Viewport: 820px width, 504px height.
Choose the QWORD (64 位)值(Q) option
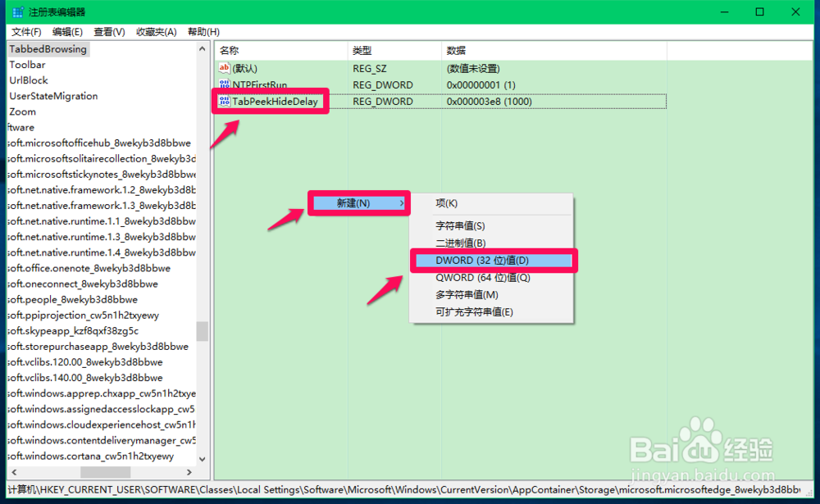484,278
